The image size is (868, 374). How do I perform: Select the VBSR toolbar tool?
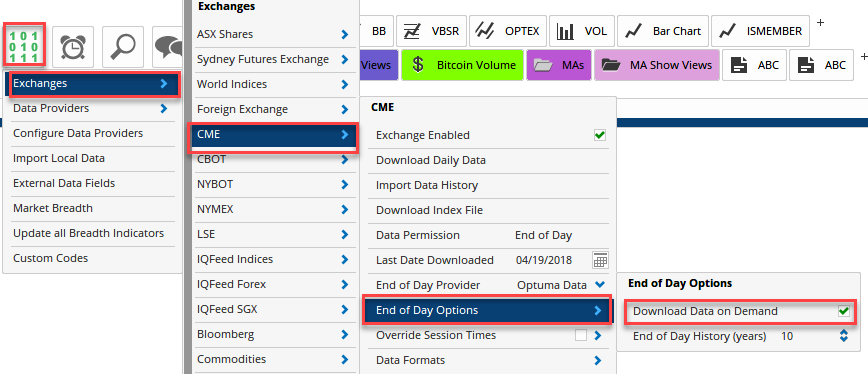(432, 31)
